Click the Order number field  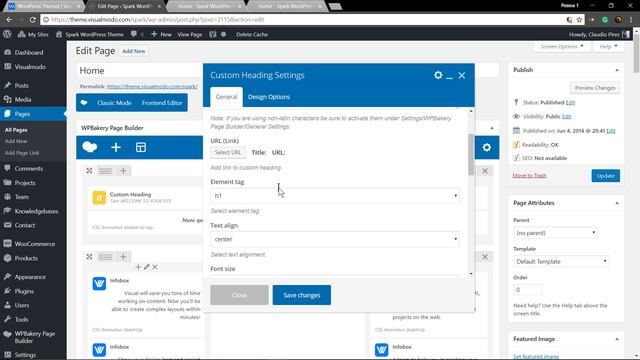pyautogui.click(x=527, y=289)
